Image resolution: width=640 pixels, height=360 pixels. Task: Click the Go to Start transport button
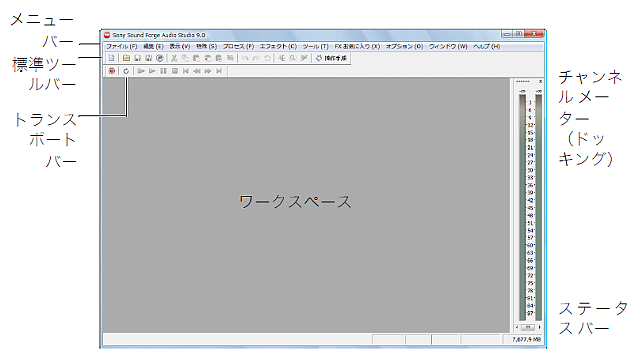click(186, 71)
